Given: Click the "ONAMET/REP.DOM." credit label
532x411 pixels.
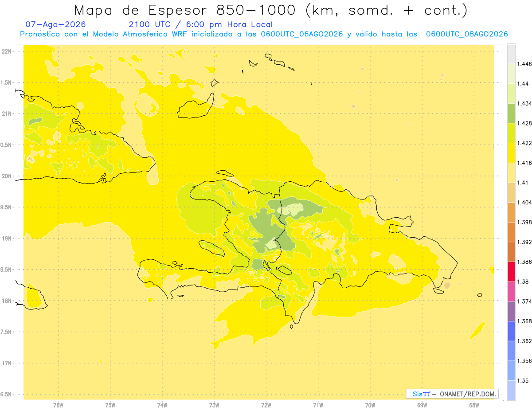Looking at the screenshot, I should click(x=468, y=394).
